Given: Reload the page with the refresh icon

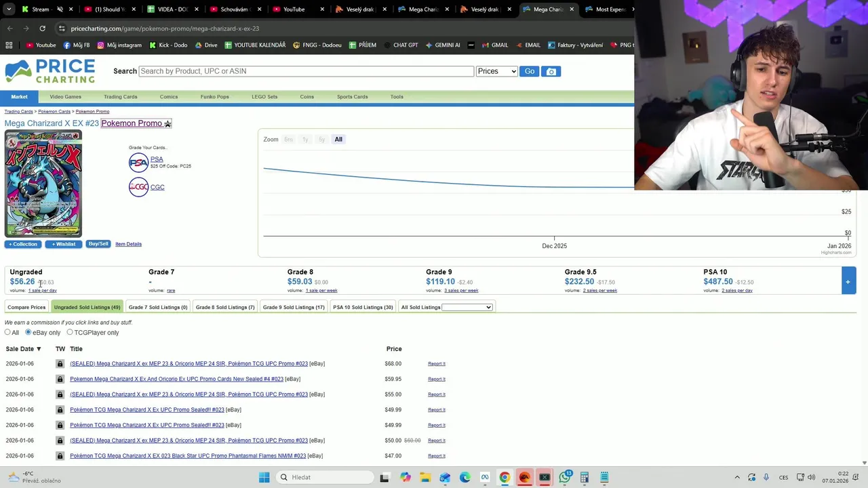Looking at the screenshot, I should [x=42, y=28].
